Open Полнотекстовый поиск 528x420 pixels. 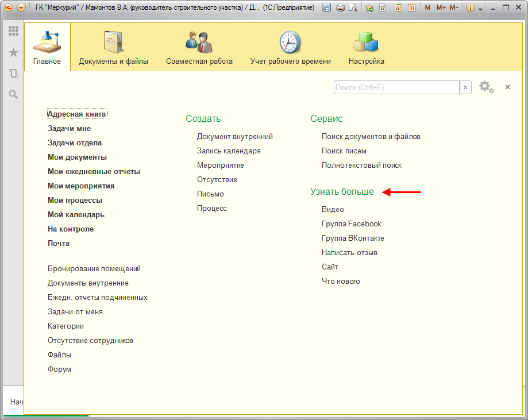point(361,165)
